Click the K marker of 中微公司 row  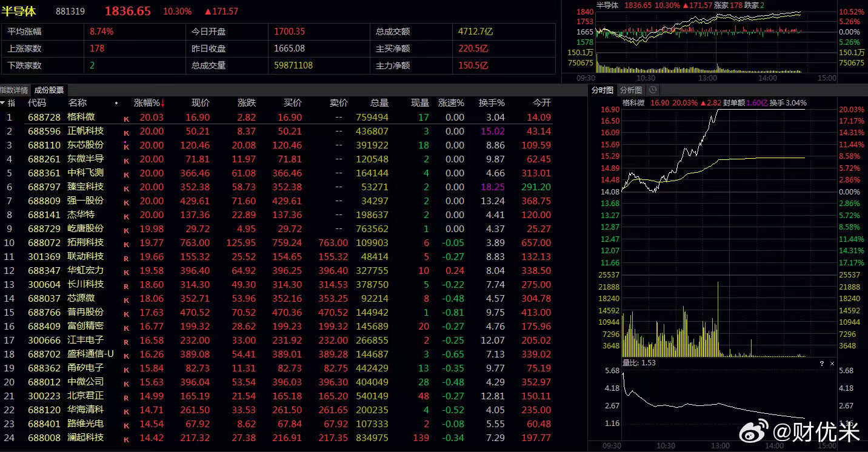pyautogui.click(x=127, y=383)
